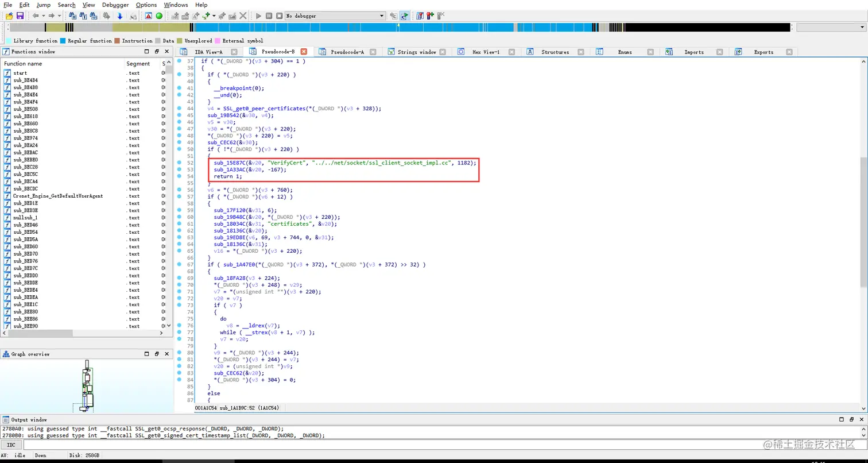
Task: Open the Options menu
Action: (x=146, y=5)
